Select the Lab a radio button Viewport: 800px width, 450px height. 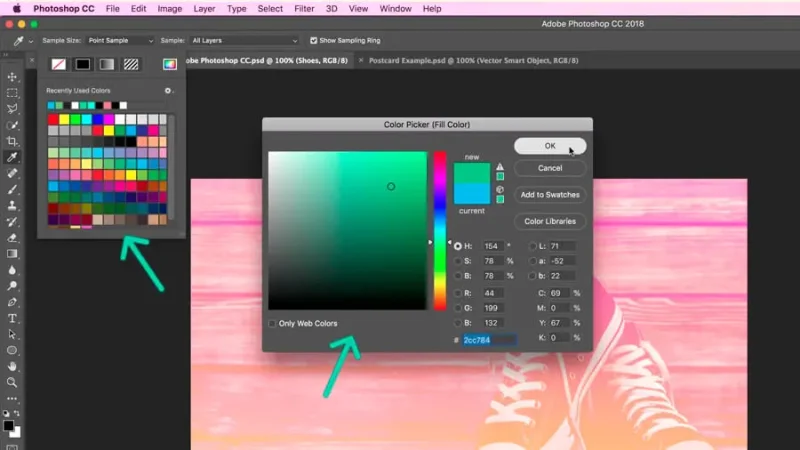click(533, 261)
